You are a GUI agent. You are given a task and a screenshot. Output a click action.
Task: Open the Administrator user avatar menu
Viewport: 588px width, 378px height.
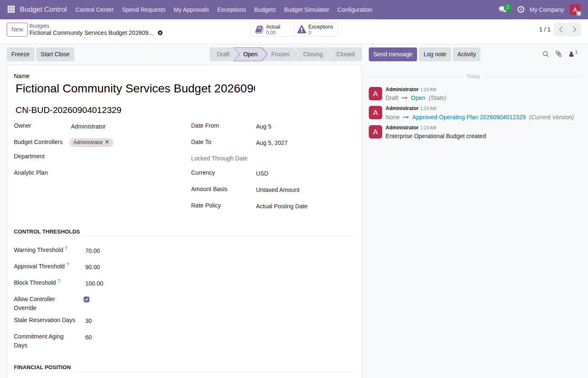(x=575, y=10)
